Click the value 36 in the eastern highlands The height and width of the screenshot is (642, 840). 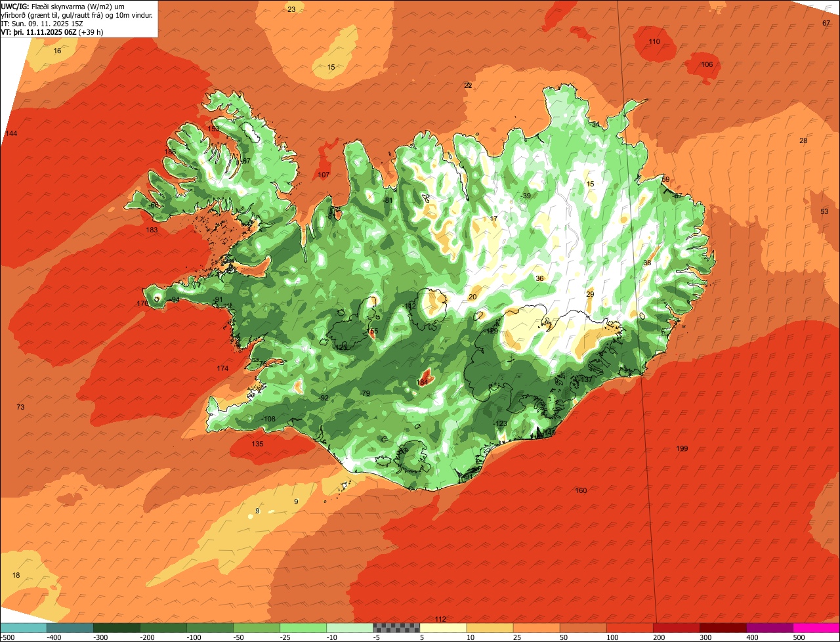[539, 279]
